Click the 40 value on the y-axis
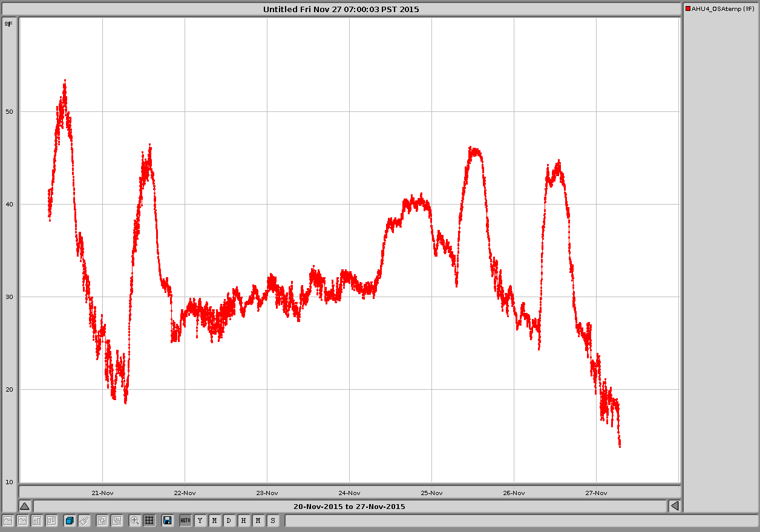Viewport: 760px width, 532px height. click(x=9, y=205)
